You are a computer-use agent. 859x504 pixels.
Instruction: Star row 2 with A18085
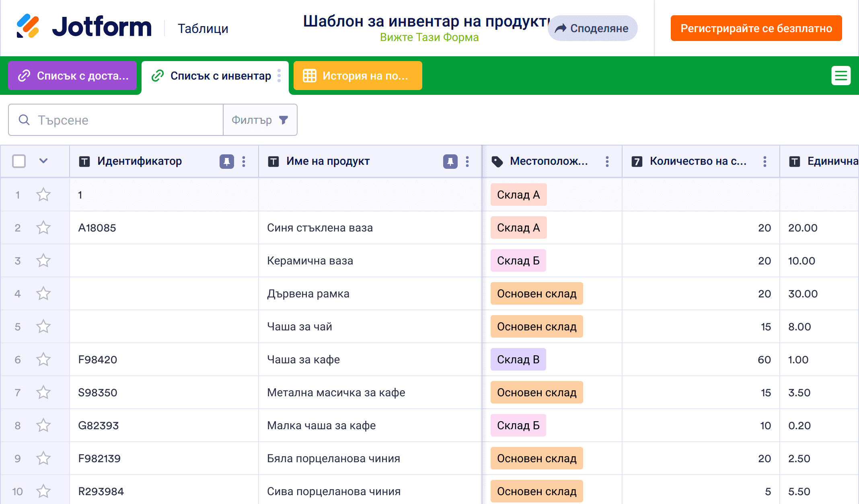pyautogui.click(x=43, y=228)
